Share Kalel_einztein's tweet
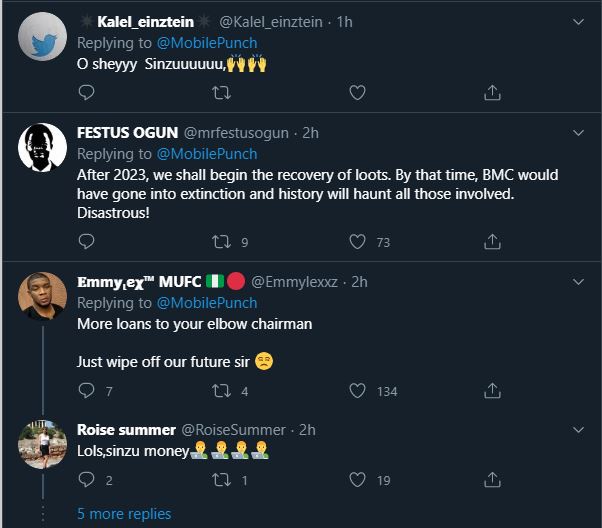The width and height of the screenshot is (602, 528). tap(492, 92)
